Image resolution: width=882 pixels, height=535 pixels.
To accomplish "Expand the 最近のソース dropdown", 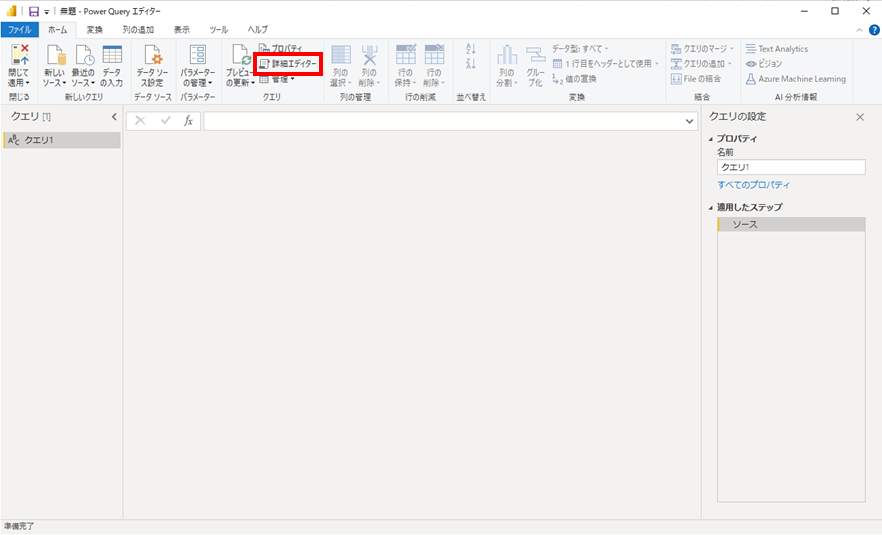I will [82, 83].
